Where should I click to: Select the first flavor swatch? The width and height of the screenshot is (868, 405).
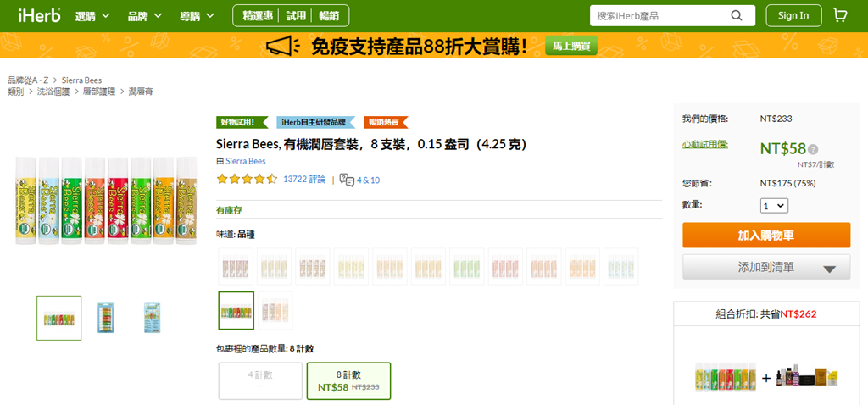(236, 266)
